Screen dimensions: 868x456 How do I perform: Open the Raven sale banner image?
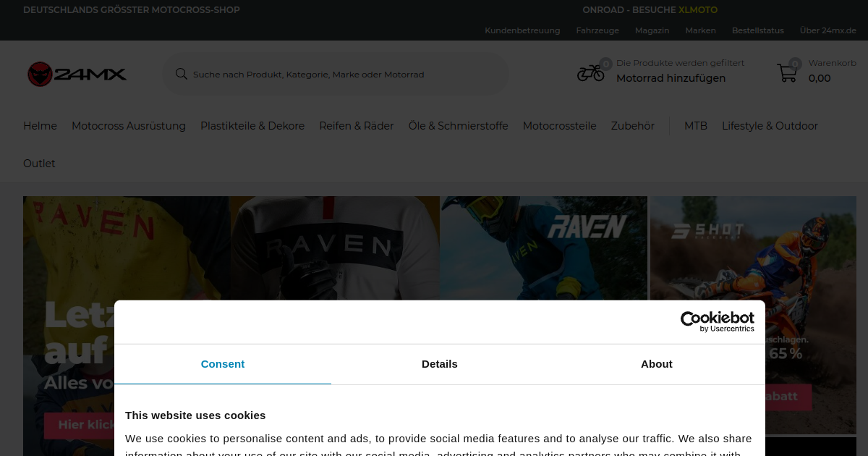[x=335, y=248]
